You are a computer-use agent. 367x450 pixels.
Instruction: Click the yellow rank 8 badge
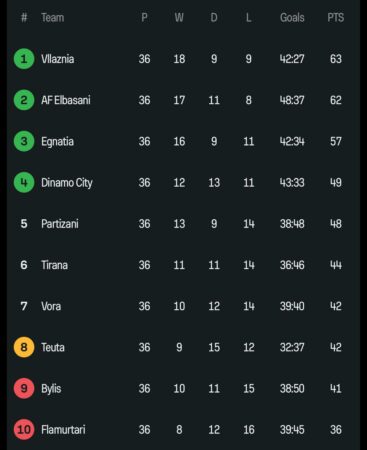click(24, 347)
